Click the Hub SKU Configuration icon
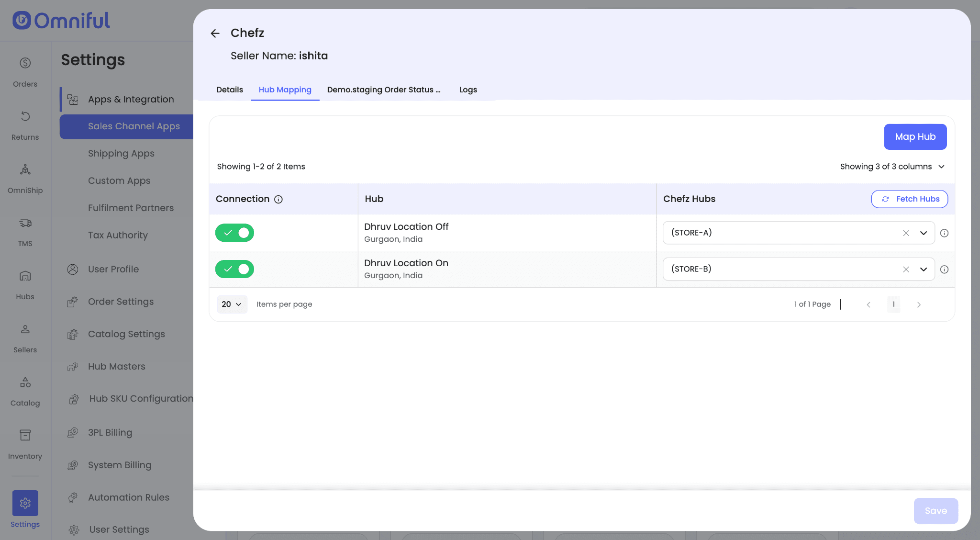The height and width of the screenshot is (540, 980). coord(74,399)
